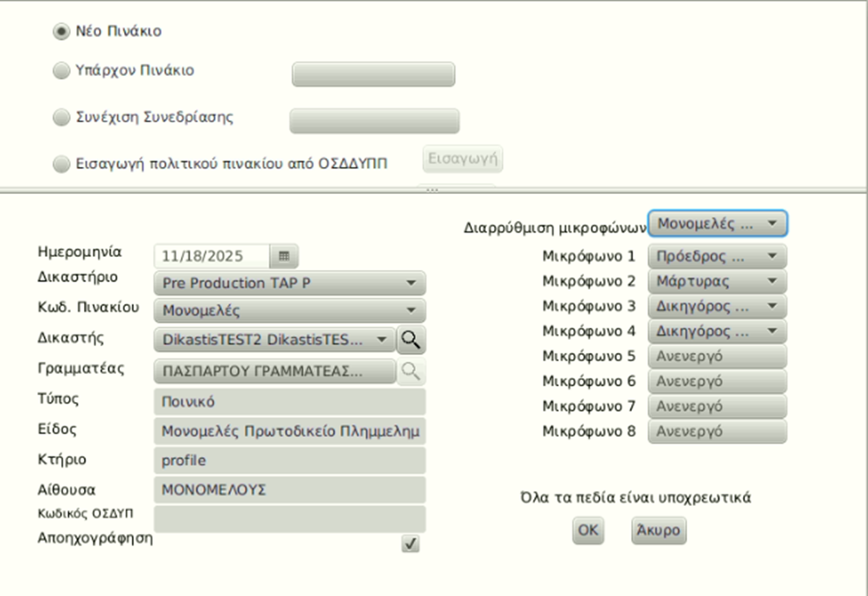
Task: Choose the Συνέχιση Συνεδρίασης radio option
Action: coord(60,117)
